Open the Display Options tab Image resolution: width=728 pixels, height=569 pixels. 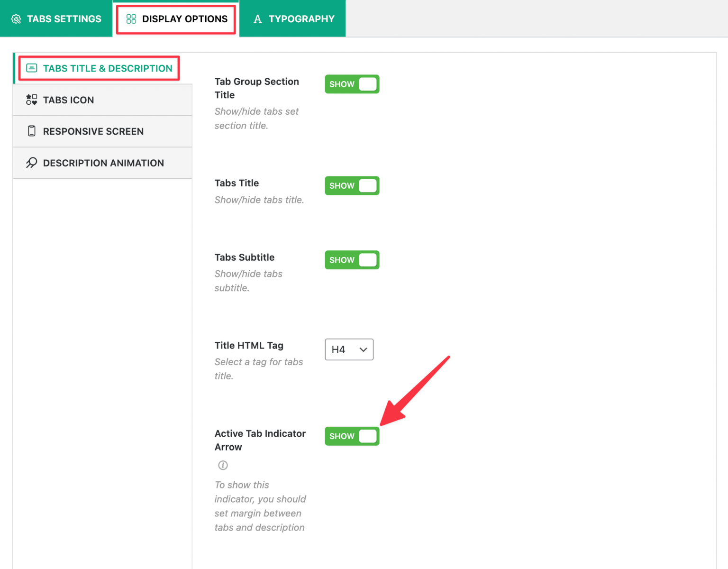[176, 19]
